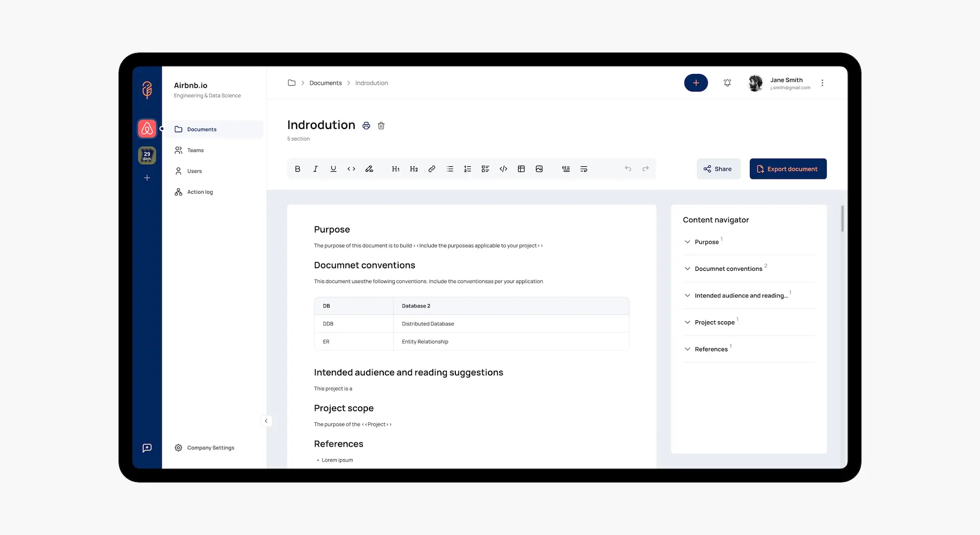Apply italic formatting
Screen dimensions: 980x535
tap(315, 169)
